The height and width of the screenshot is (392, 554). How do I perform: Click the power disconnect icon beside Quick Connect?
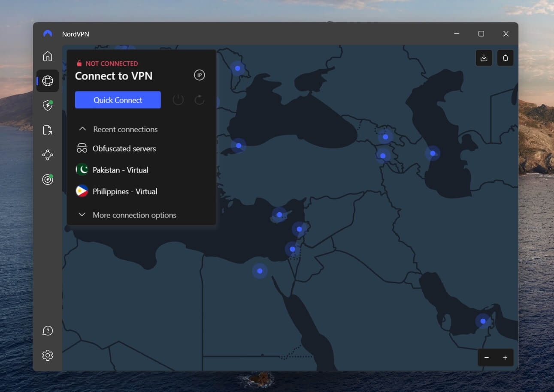click(x=178, y=100)
